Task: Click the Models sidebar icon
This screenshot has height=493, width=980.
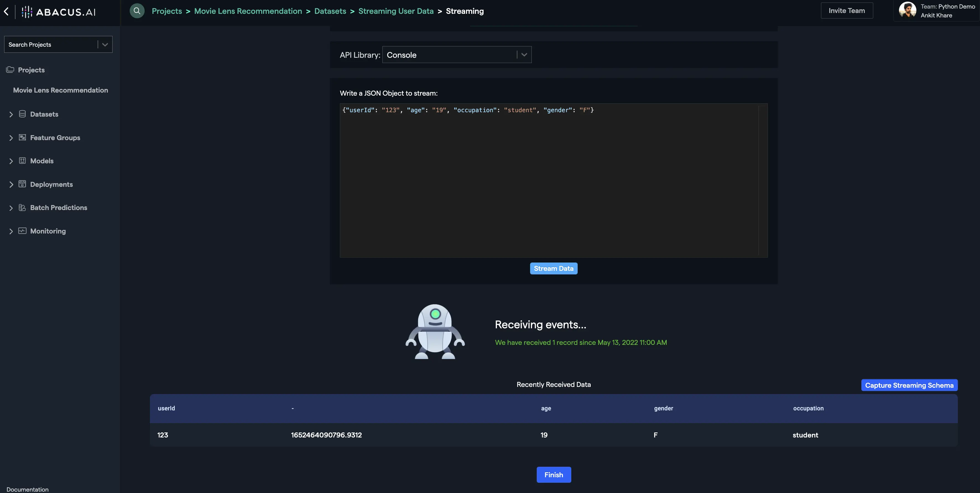Action: tap(22, 161)
